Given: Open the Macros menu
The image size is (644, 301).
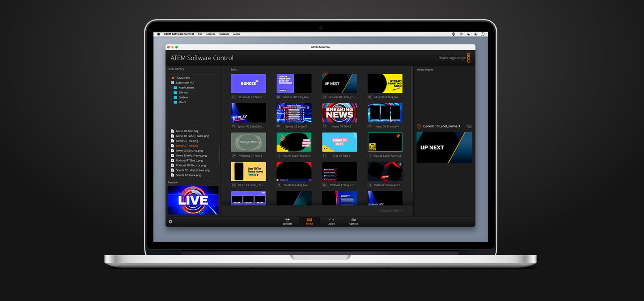Looking at the screenshot, I should click(211, 33).
